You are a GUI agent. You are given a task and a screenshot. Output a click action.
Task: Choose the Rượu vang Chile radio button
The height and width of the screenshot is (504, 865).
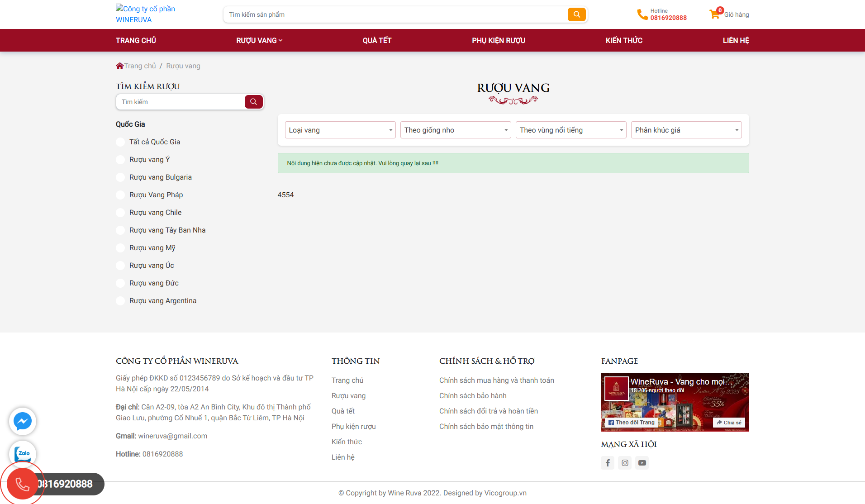120,213
